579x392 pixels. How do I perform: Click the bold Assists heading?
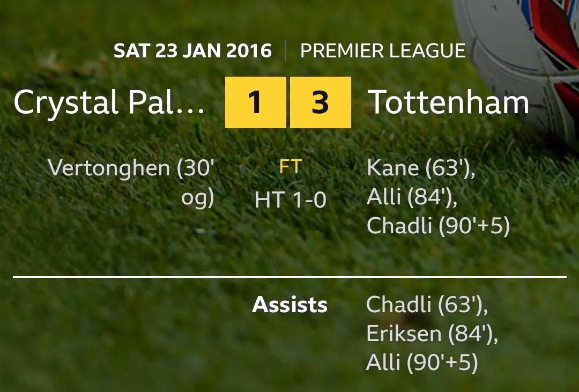pos(290,305)
